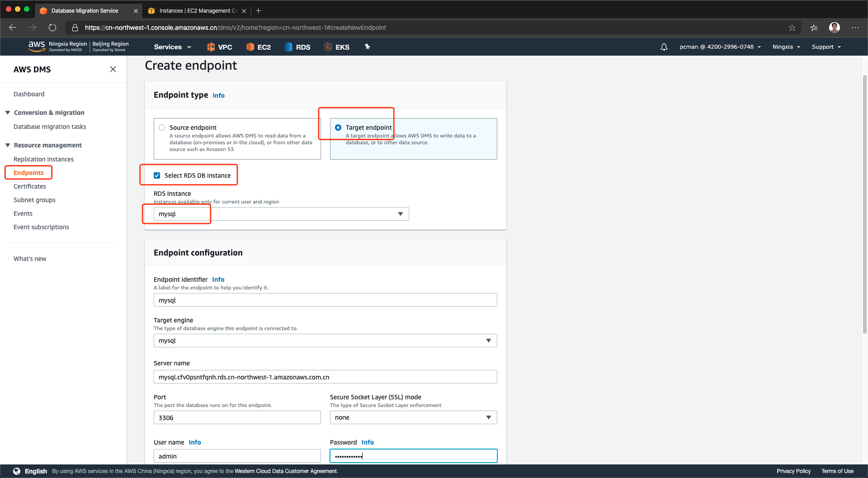
Task: Click the Info link beside Endpoint type
Action: coord(218,95)
